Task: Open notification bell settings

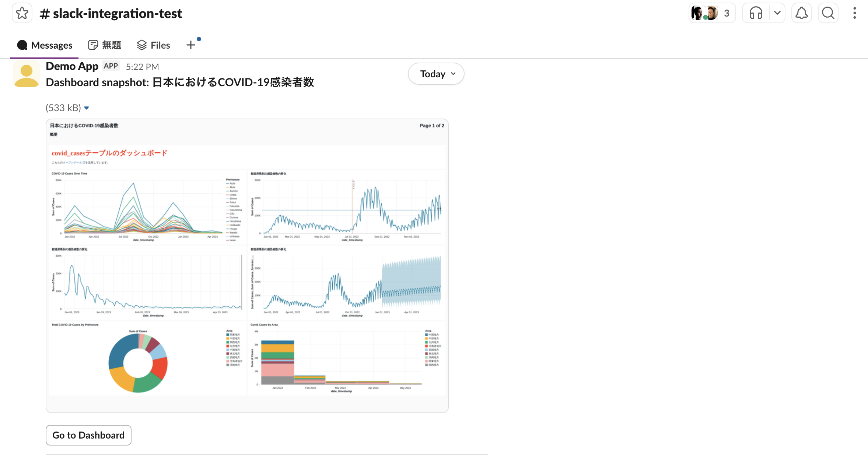Action: click(801, 13)
